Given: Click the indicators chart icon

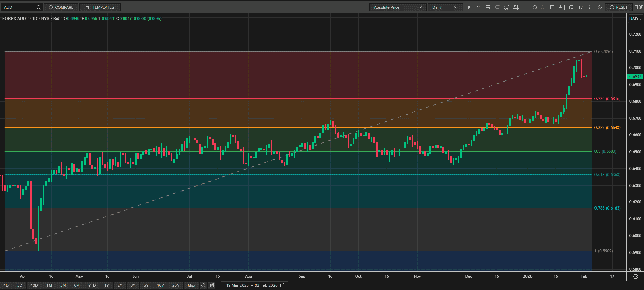Looking at the screenshot, I should tap(478, 7).
